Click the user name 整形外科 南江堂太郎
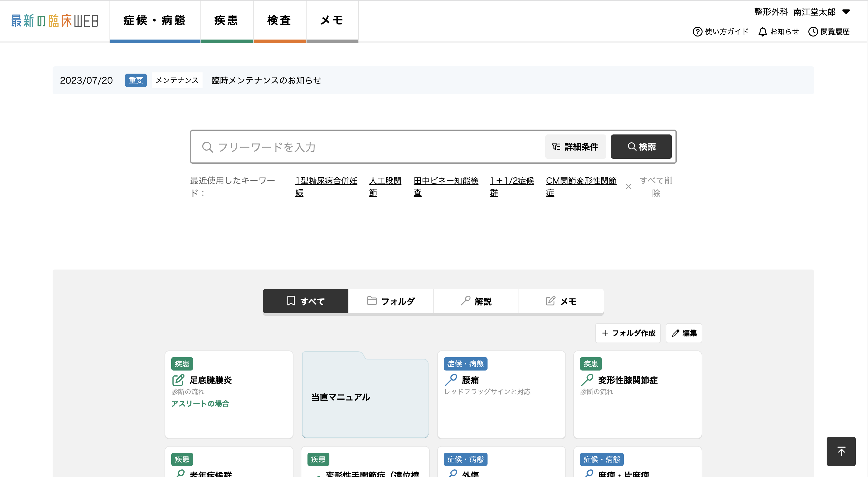Screen dimensions: 868x477 click(x=794, y=12)
